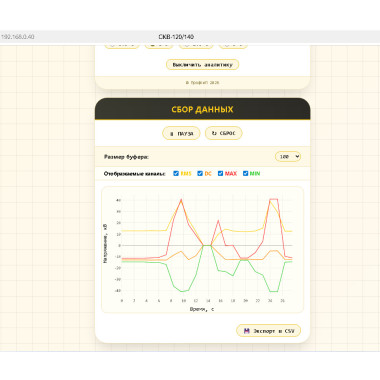Toggle the RMS channel checkbox
The image size is (380, 380).
176,173
